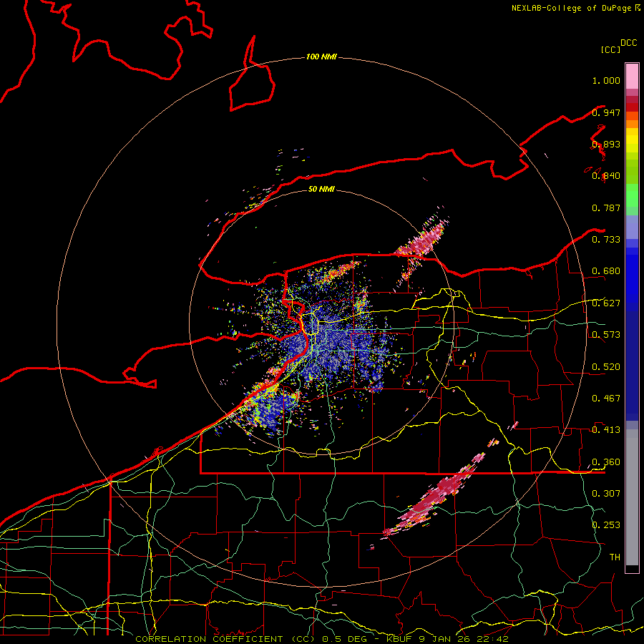Click the 0.360 legend value

[x=606, y=462]
